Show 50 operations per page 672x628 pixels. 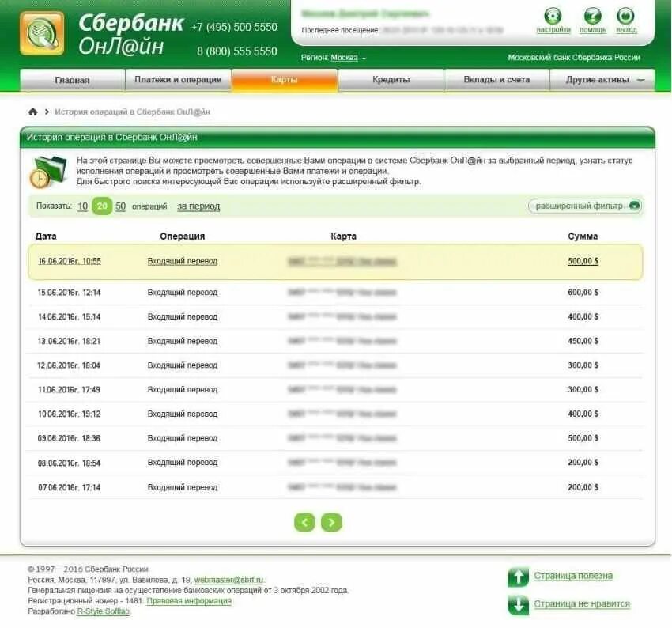(x=120, y=206)
